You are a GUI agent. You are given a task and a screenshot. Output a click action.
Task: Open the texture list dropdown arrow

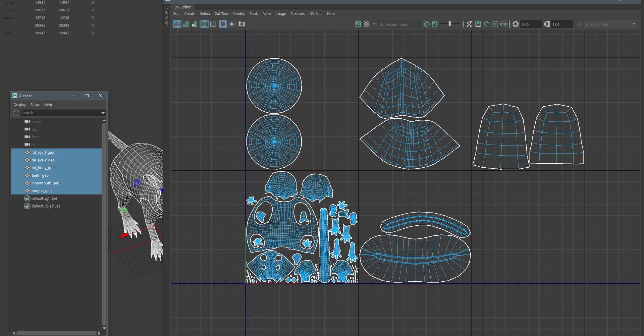click(x=374, y=24)
